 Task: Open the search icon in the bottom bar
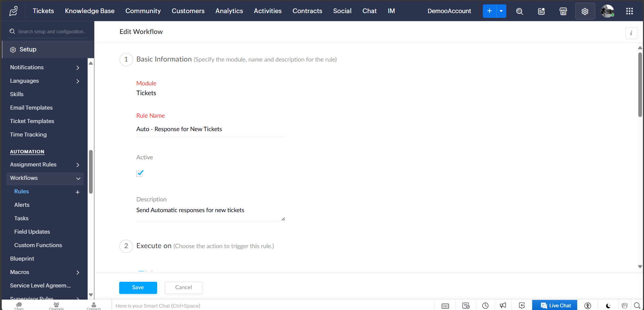click(637, 306)
